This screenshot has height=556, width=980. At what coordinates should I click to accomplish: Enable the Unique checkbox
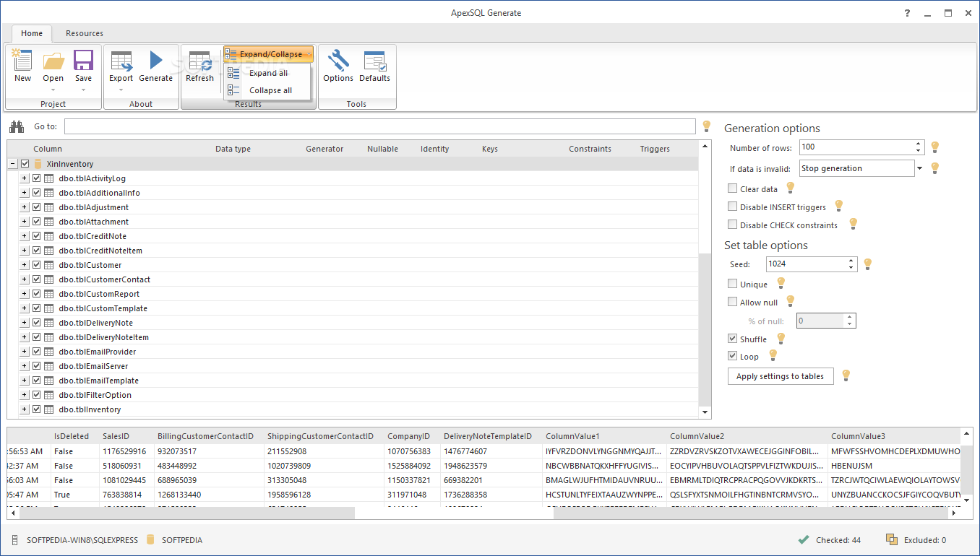pyautogui.click(x=733, y=284)
